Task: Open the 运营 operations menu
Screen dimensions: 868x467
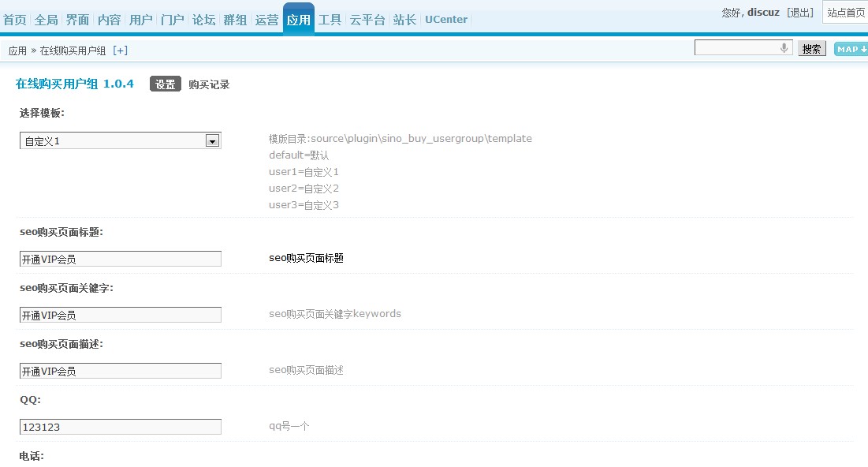Action: [266, 20]
